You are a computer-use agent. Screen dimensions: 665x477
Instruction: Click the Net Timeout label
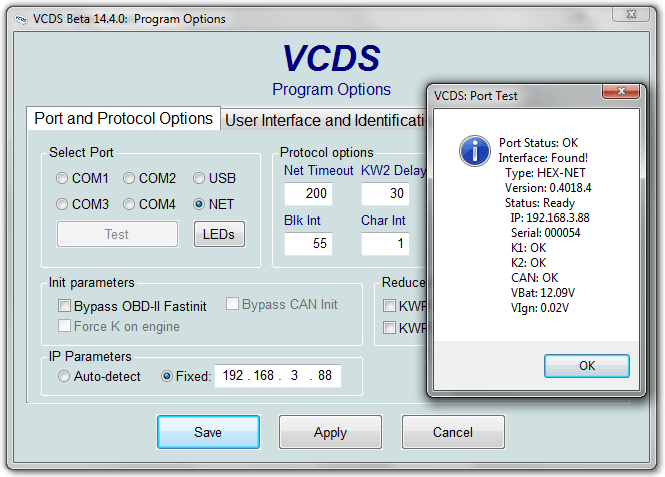tap(319, 170)
